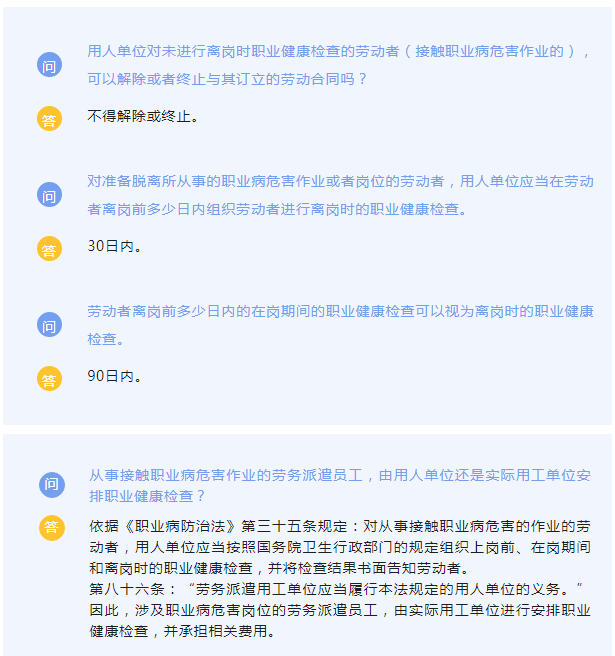This screenshot has height=656, width=615.
Task: Click the answer text 不得解除或终止。
Action: [x=143, y=116]
